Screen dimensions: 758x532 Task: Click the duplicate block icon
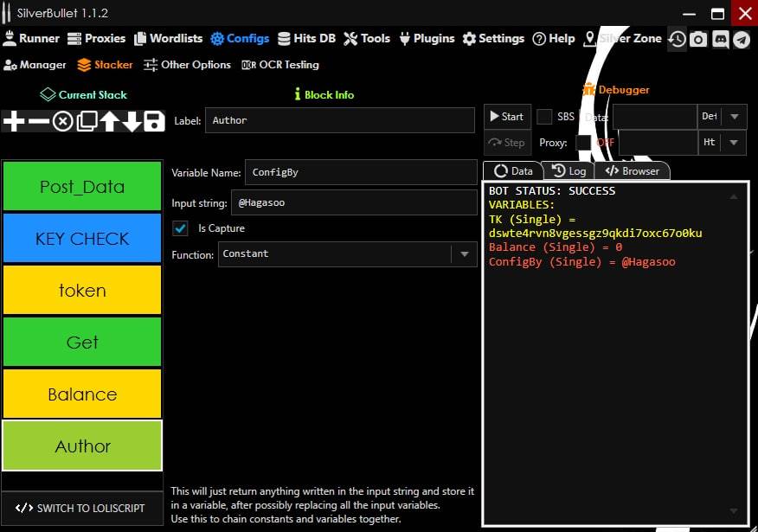[x=87, y=121]
